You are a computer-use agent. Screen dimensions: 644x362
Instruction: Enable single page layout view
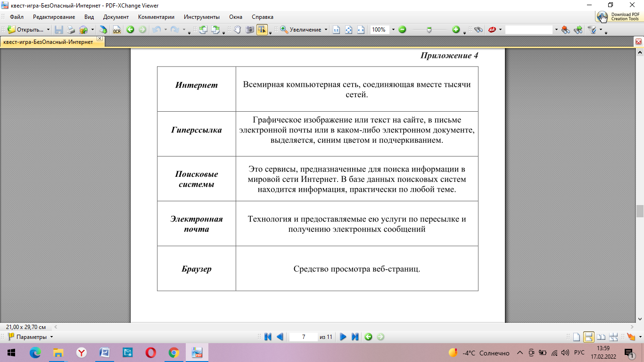click(576, 337)
